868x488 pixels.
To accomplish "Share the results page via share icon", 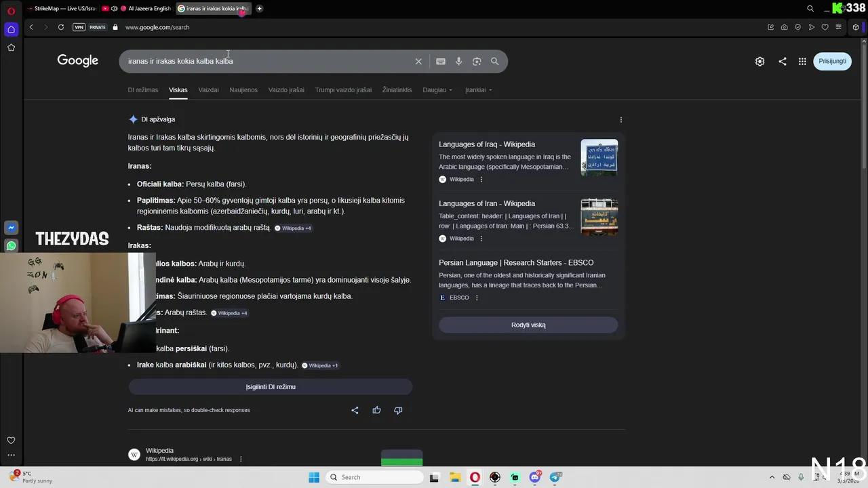I will click(783, 61).
